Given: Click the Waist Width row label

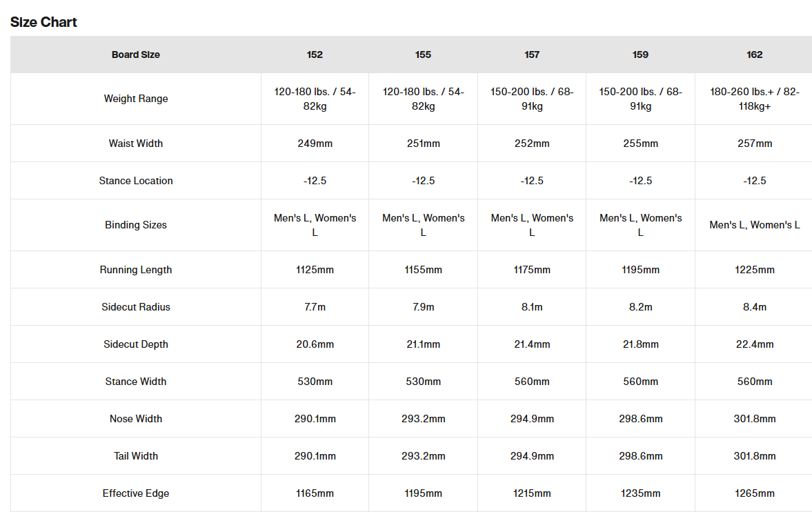Looking at the screenshot, I should pos(136,144).
